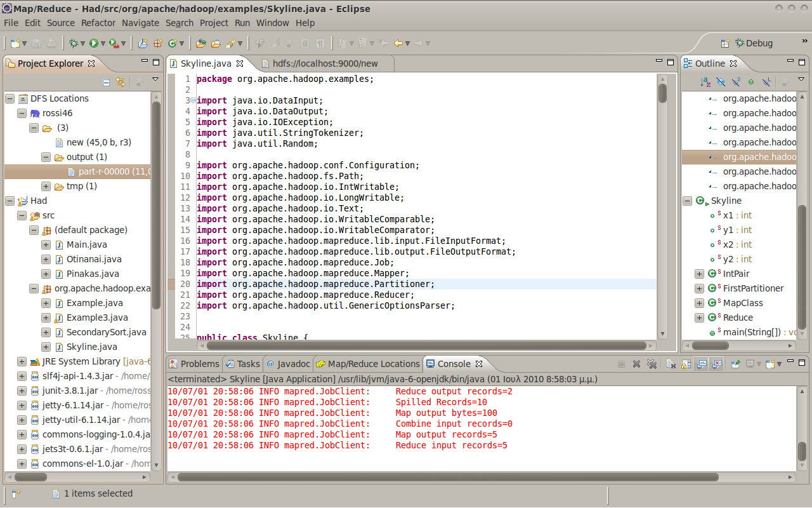This screenshot has width=812, height=508.
Task: Toggle Hide Local Types in Outline
Action: click(766, 82)
